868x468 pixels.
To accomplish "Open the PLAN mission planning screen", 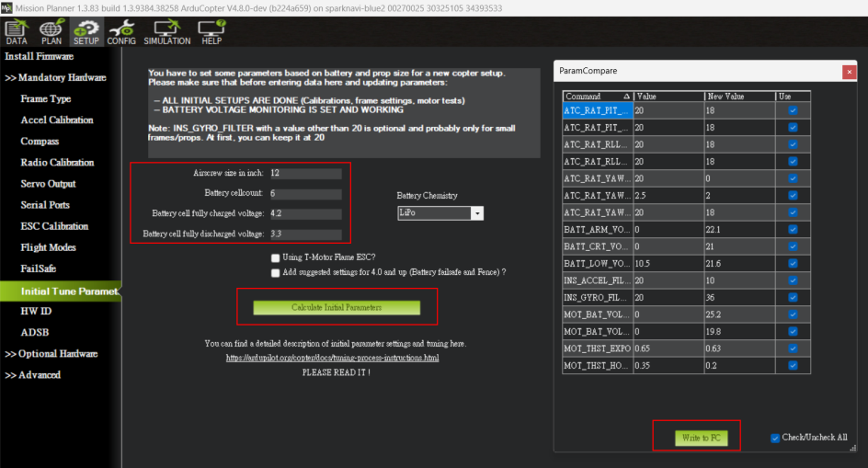I will [x=51, y=32].
